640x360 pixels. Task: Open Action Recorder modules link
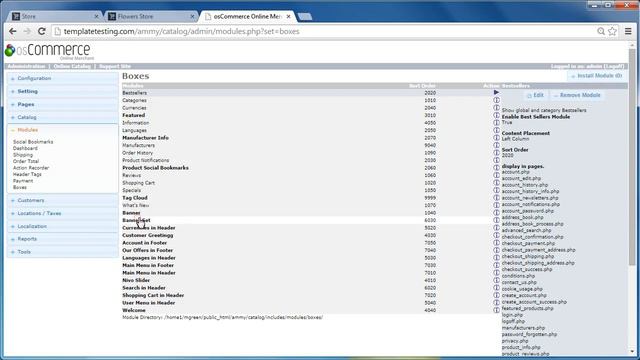[x=31, y=168]
